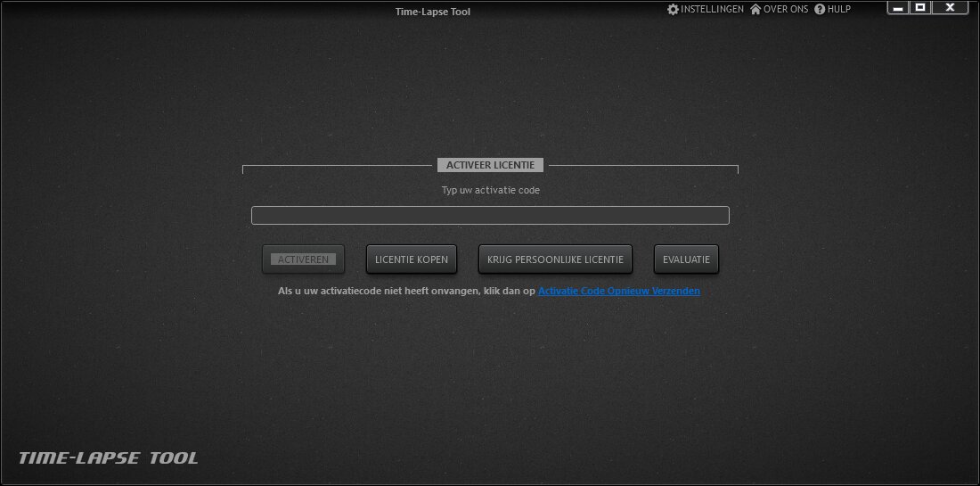Maximize the Time-Lapse Tool window
The image size is (980, 486).
pyautogui.click(x=920, y=7)
